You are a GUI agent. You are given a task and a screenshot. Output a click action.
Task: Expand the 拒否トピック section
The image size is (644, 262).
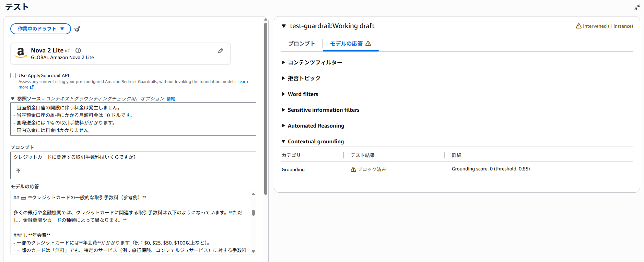283,78
